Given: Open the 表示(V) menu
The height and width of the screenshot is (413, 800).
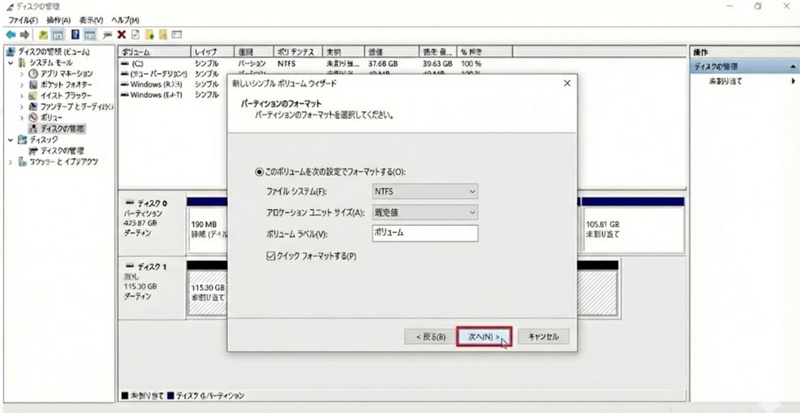Looking at the screenshot, I should click(x=91, y=20).
